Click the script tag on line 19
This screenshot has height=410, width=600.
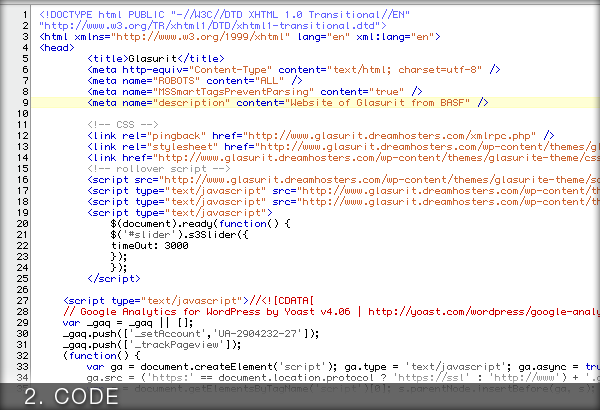pos(180,213)
